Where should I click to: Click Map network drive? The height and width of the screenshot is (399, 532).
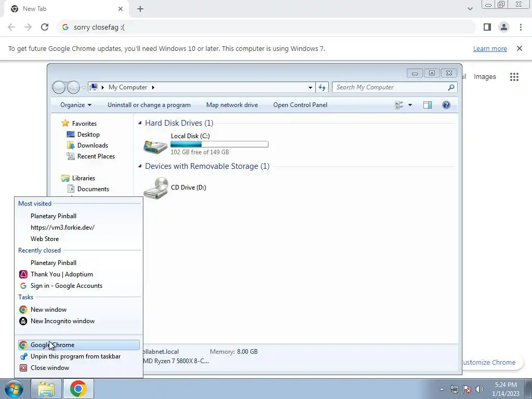[232, 105]
